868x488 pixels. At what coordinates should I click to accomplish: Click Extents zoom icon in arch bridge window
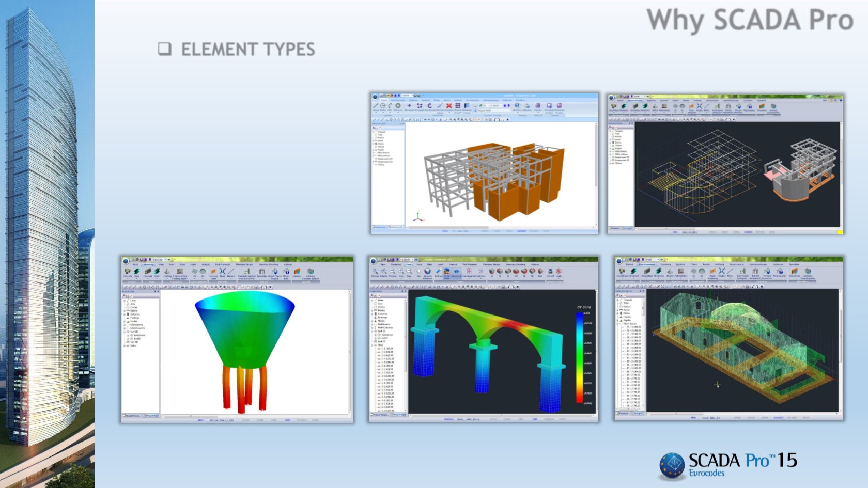pyautogui.click(x=383, y=271)
